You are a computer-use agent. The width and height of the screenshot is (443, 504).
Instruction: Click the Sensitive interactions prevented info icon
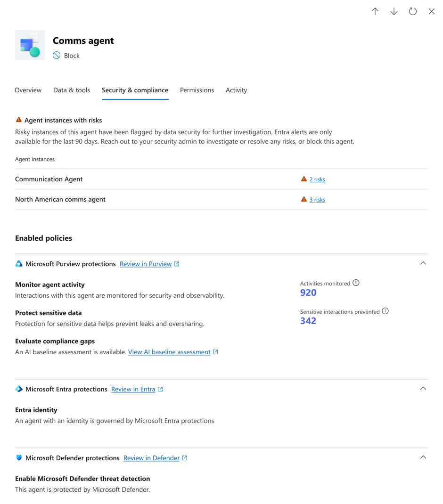[x=386, y=311]
